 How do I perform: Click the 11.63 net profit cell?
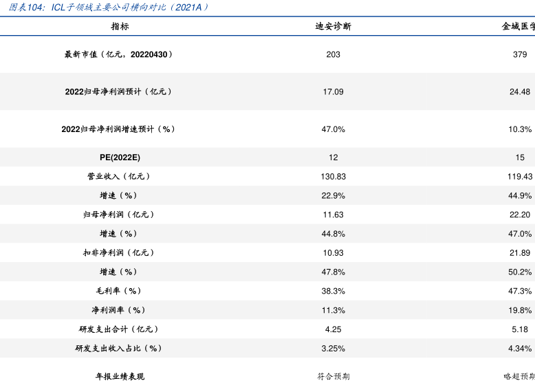click(333, 215)
